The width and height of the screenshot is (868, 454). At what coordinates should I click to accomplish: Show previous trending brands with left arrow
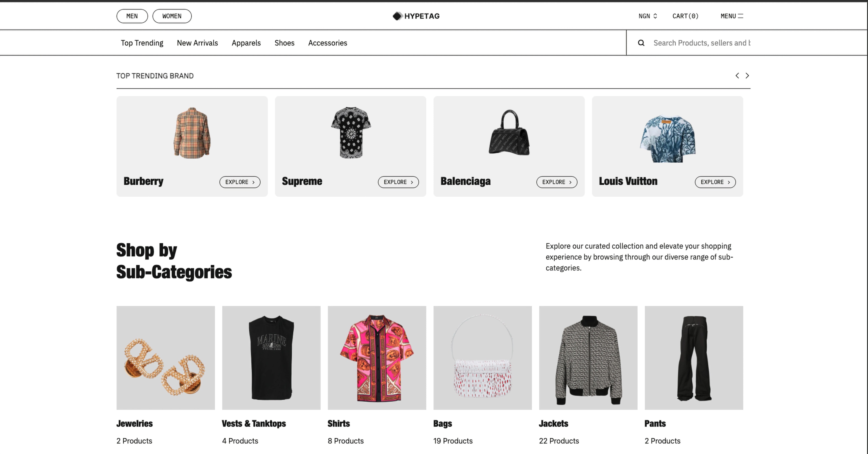737,76
